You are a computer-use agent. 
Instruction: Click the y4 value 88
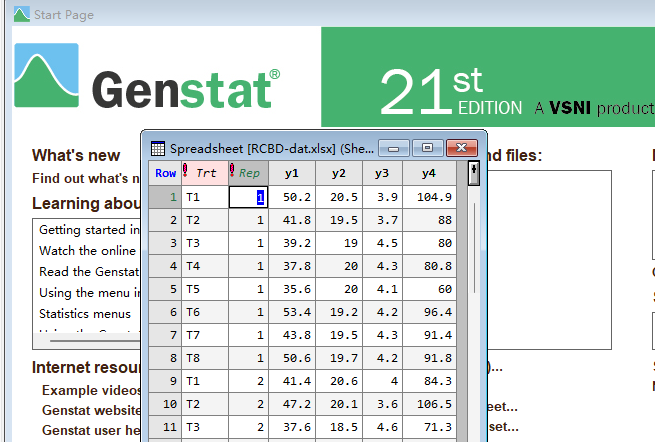click(429, 220)
